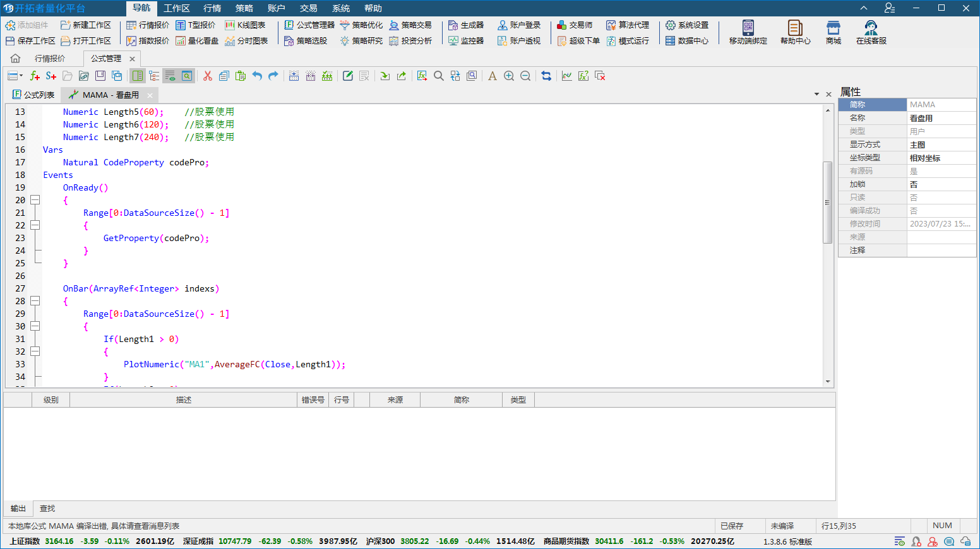The image size is (980, 549).
Task: Click 系统设置 in the ribbon
Action: click(x=687, y=25)
